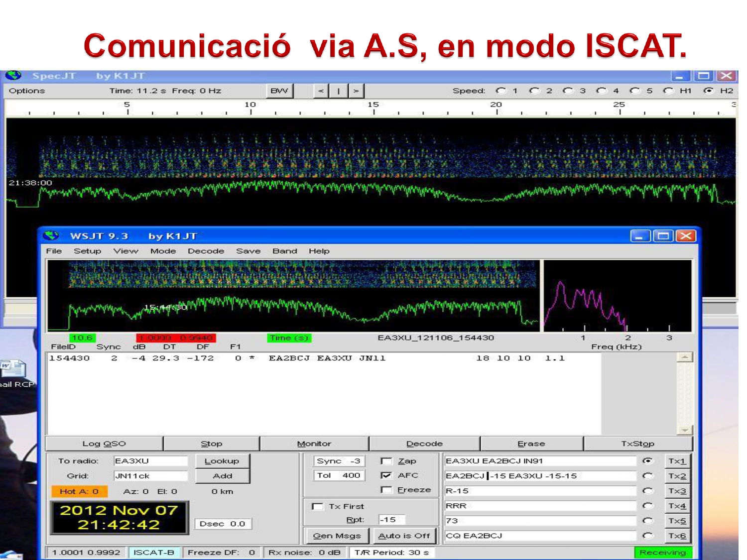Select speed H1 radio button
Image resolution: width=747 pixels, height=560 pixels.
click(668, 91)
